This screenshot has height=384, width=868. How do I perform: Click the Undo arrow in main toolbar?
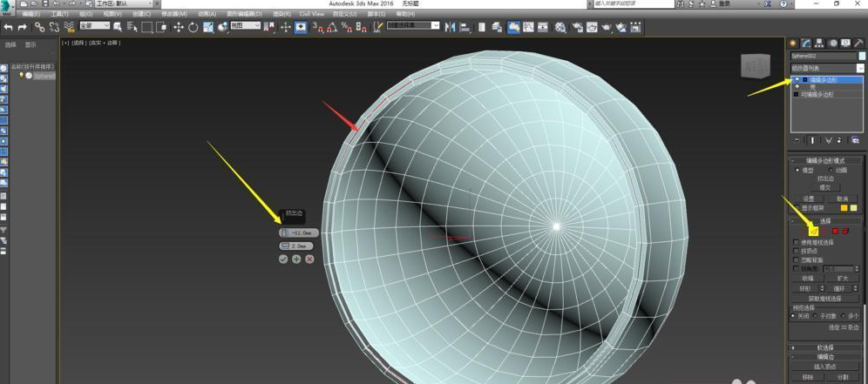click(x=9, y=27)
